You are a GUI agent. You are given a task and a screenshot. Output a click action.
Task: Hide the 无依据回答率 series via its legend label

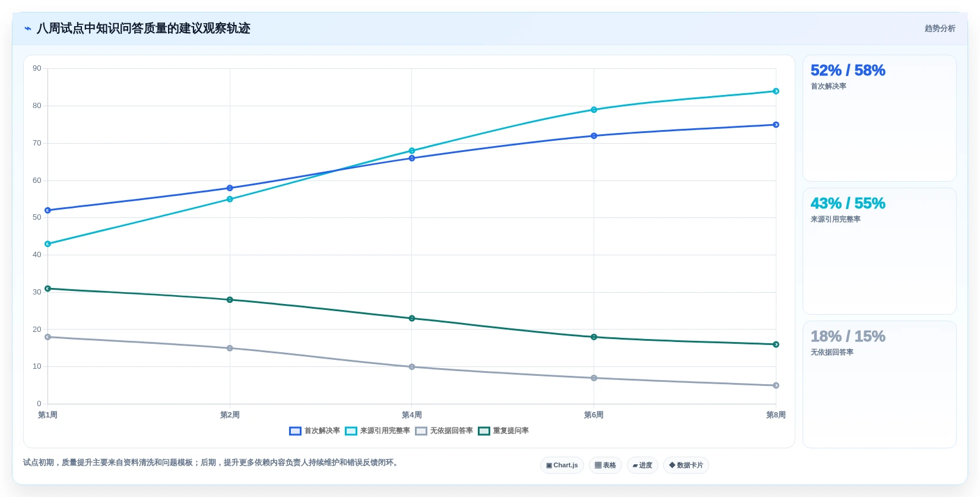[x=452, y=431]
